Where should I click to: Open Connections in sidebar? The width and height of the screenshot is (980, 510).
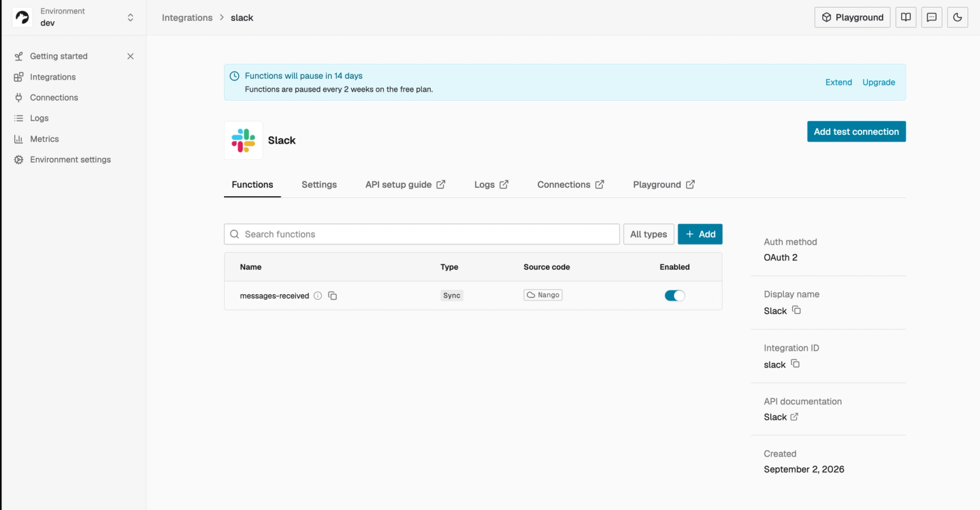pos(54,97)
